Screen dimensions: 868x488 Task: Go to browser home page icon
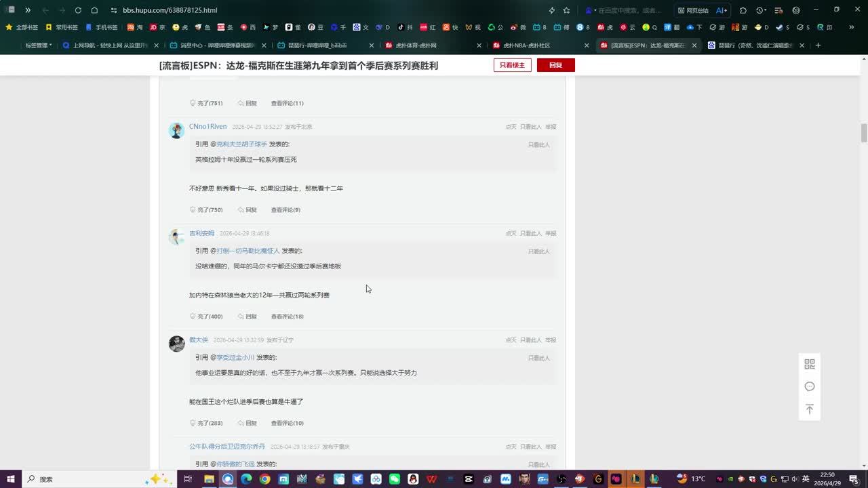point(94,10)
